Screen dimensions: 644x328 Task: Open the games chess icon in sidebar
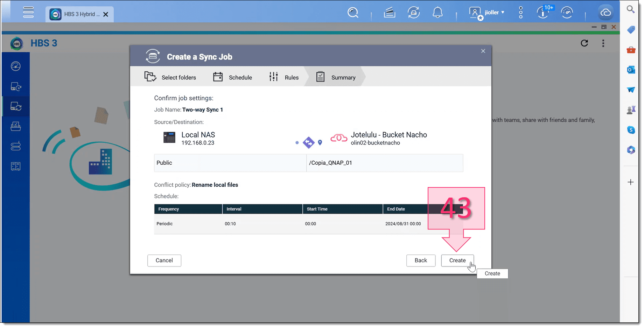[x=631, y=110]
